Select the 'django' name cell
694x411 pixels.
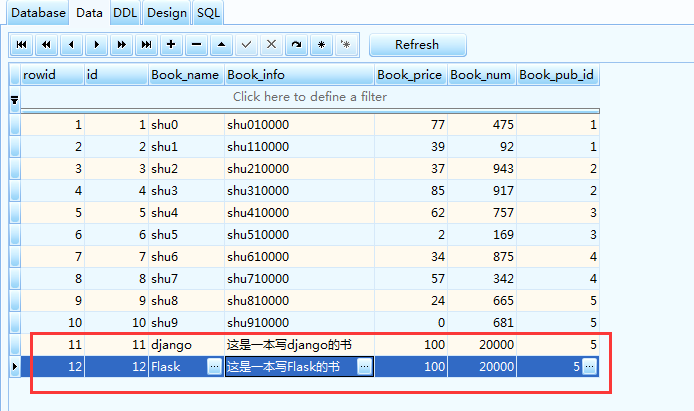[186, 345]
